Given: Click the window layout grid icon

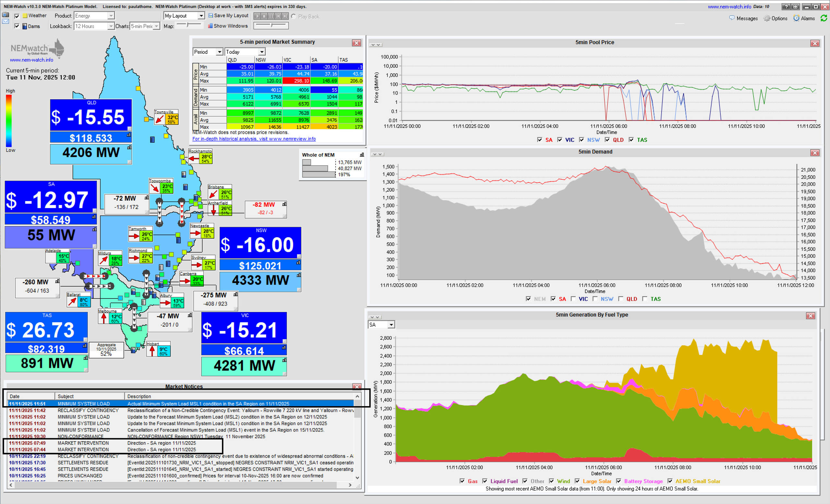Looking at the screenshot, I should (795, 7).
